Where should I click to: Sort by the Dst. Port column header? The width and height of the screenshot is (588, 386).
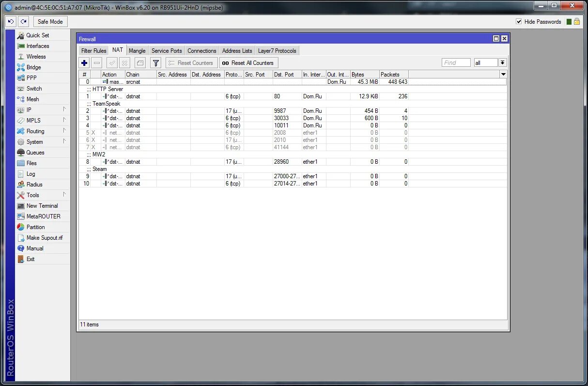287,74
